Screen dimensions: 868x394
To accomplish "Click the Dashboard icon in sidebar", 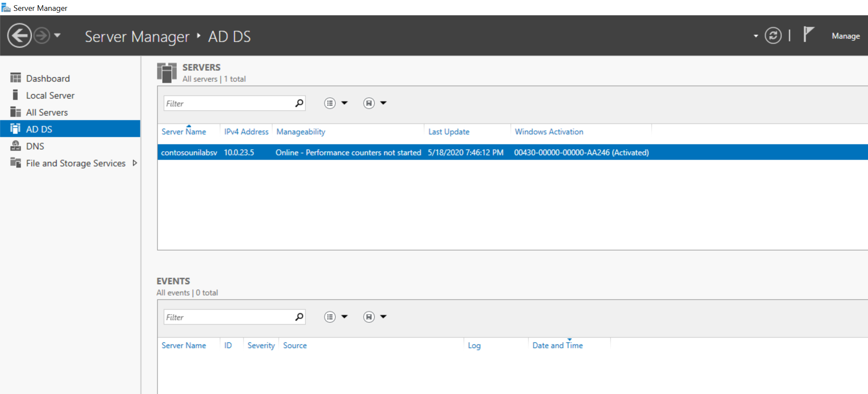I will [16, 78].
